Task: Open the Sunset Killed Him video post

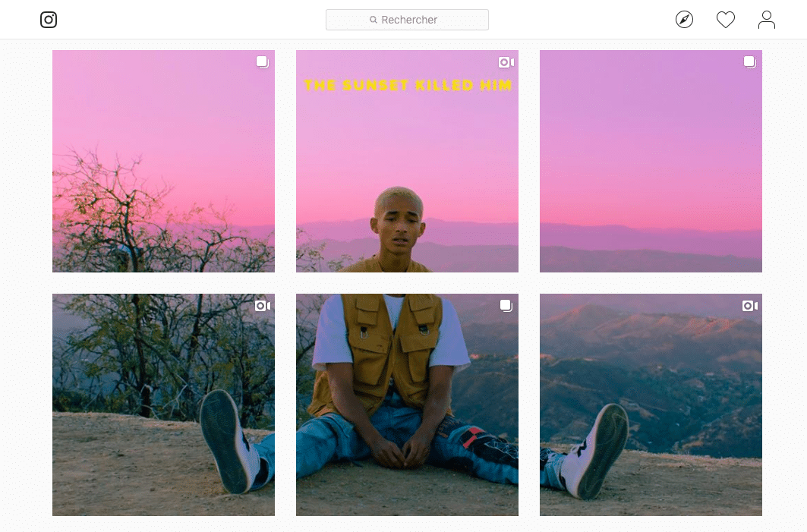Action: click(407, 161)
